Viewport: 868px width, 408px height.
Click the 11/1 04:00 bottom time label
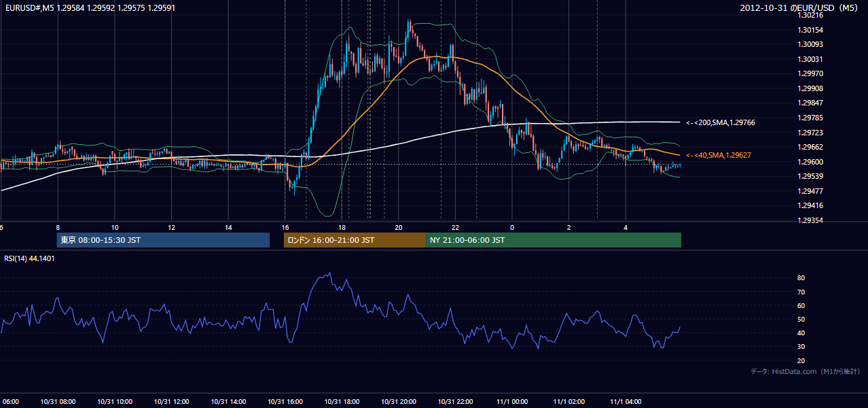click(x=626, y=401)
